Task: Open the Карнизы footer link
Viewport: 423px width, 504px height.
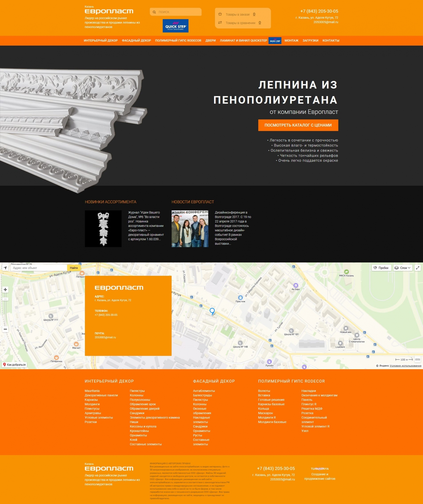Action: (91, 400)
